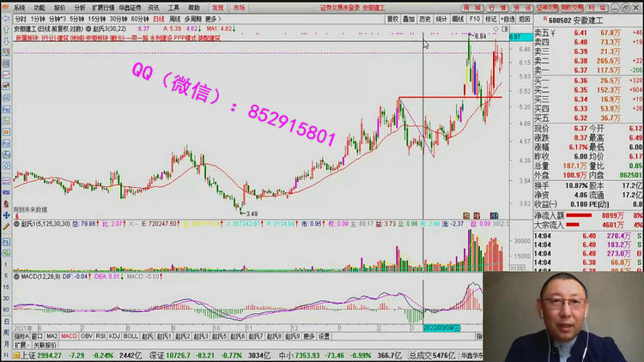This screenshot has height=362, width=644.
Task: Click the up arrow icon in left sidebar
Action: [6, 31]
